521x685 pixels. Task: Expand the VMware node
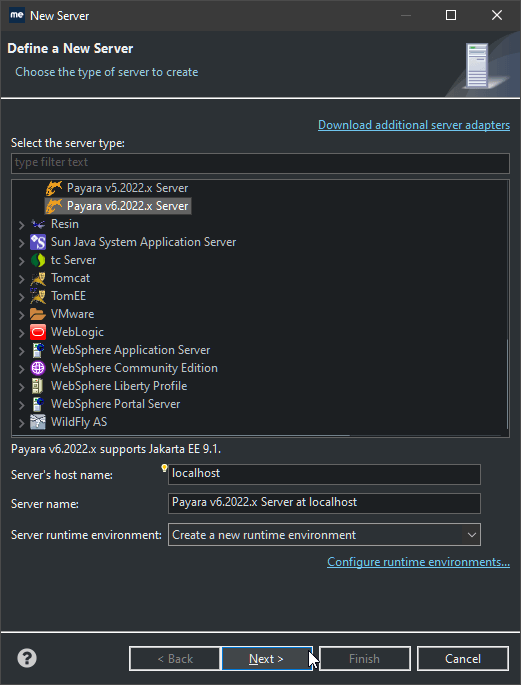(21, 315)
